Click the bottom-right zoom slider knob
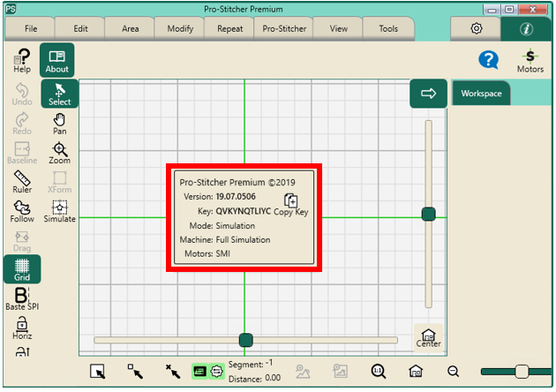The width and height of the screenshot is (556, 392). point(522,372)
